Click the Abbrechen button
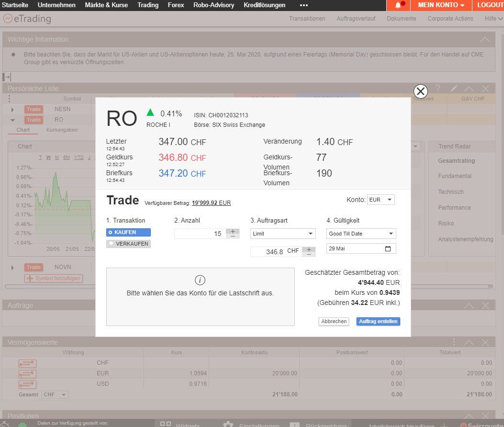This screenshot has width=504, height=427. [x=334, y=321]
